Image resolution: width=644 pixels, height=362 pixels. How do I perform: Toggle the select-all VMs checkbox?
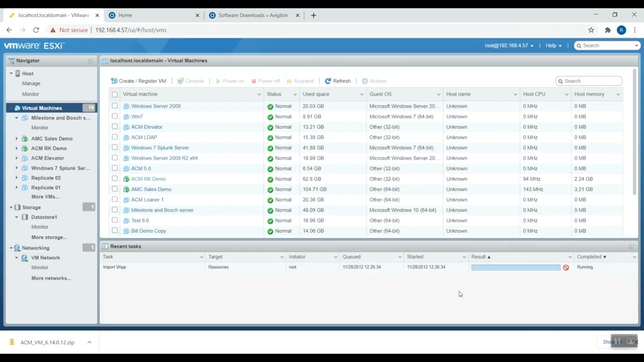(x=115, y=95)
